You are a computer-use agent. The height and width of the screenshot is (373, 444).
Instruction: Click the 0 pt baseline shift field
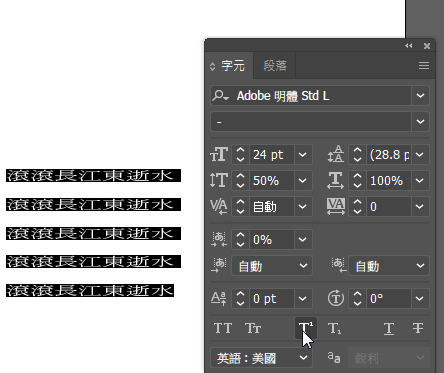coord(272,298)
